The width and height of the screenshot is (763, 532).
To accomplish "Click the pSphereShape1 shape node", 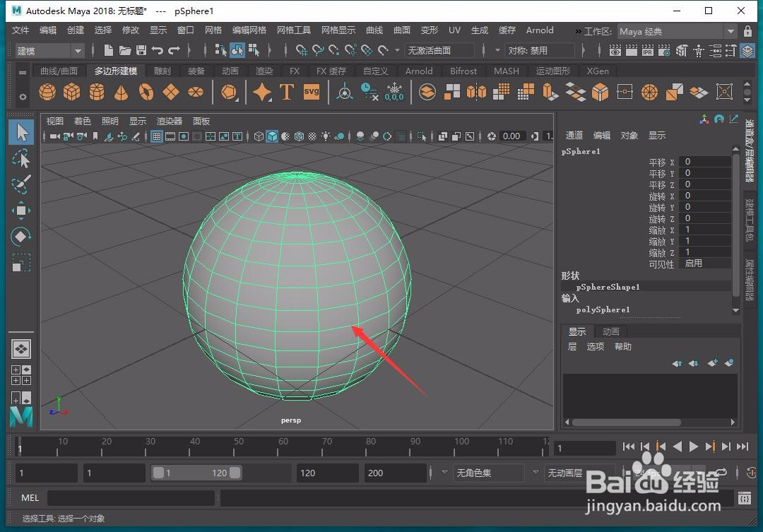I will click(608, 287).
